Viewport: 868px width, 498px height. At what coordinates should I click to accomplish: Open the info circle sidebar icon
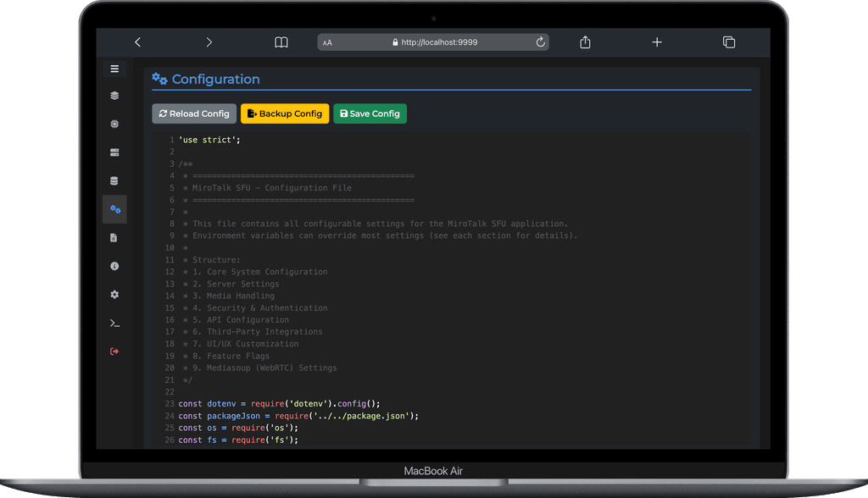(x=114, y=266)
